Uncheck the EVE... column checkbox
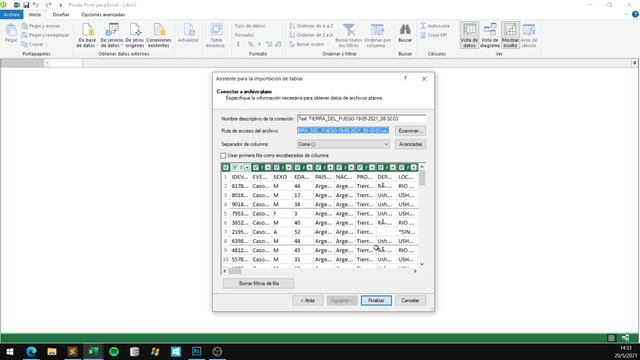Viewport: 640px width, 360px height. click(x=256, y=167)
